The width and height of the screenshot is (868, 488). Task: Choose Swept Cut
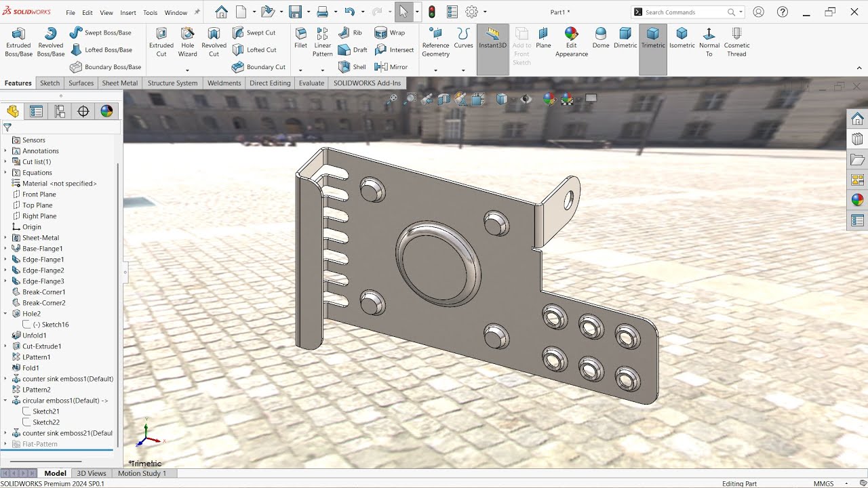tap(254, 32)
